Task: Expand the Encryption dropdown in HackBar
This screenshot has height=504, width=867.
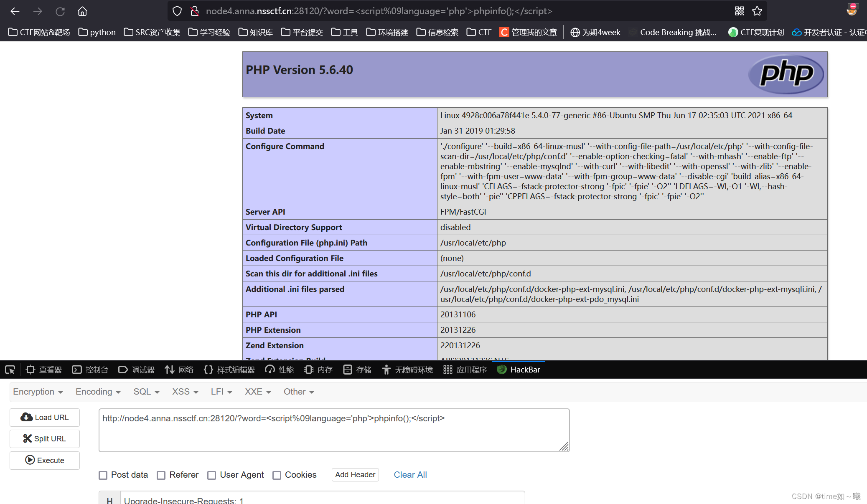Action: click(x=38, y=392)
